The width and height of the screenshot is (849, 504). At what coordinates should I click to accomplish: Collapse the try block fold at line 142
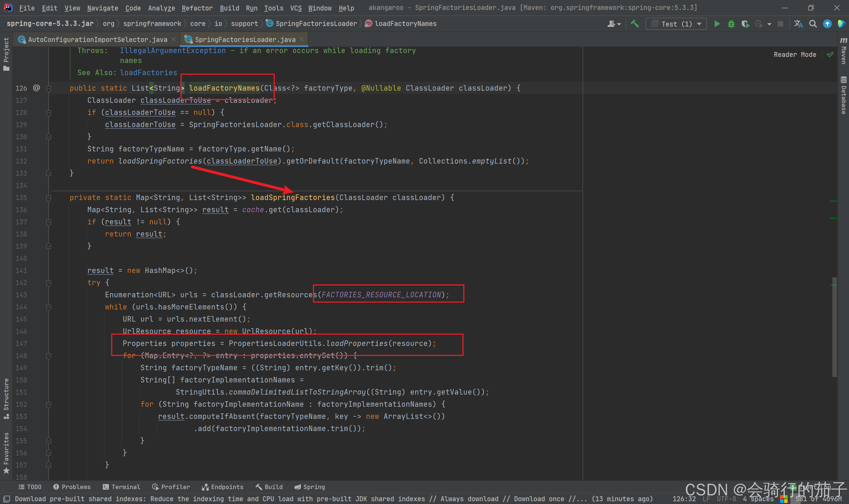coord(49,283)
